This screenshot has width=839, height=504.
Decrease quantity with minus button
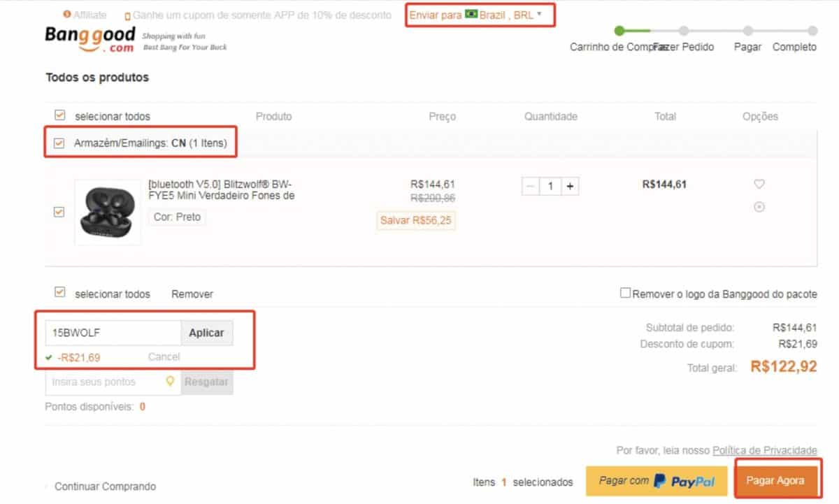[531, 186]
